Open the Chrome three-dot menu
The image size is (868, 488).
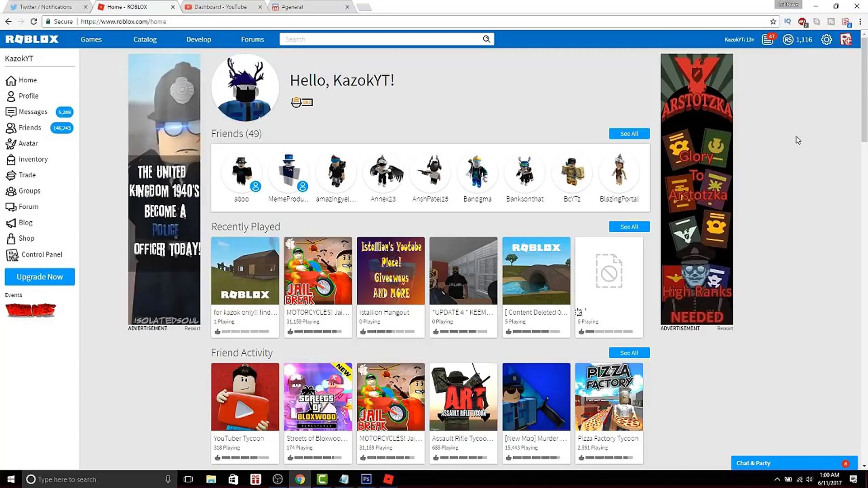pos(860,22)
